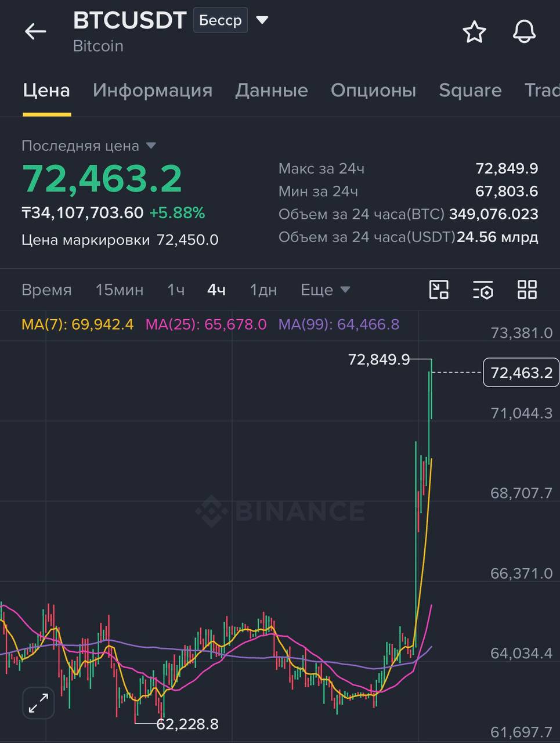Tap the MA(99): 64,466.8 indicator label
The image size is (560, 743).
(339, 324)
